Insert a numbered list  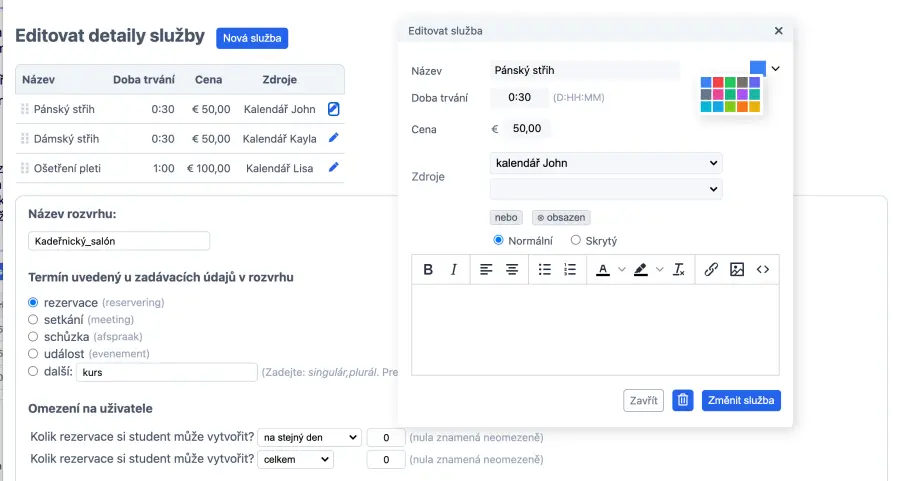(570, 269)
